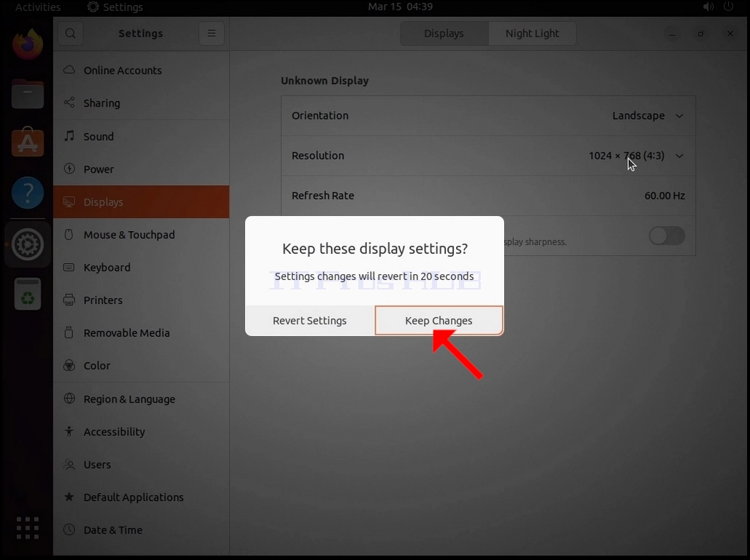Open the Files icon in dock
The width and height of the screenshot is (750, 560).
(27, 94)
